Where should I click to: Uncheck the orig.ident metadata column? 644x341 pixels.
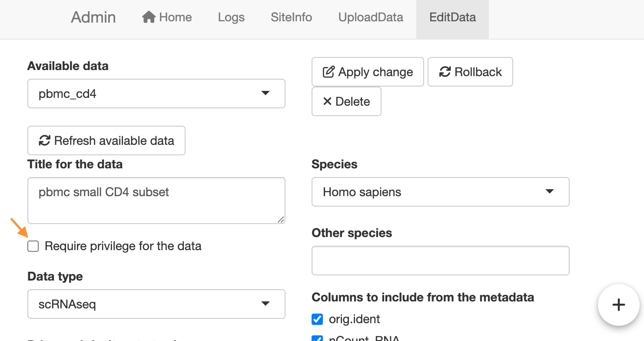point(317,319)
